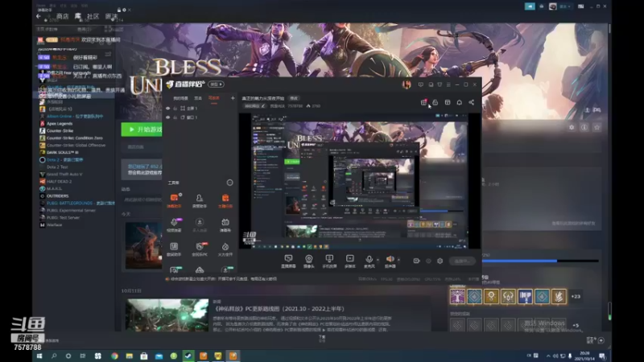Add 直播屏幕 screen capture source
This screenshot has height=362, width=644.
pos(288,261)
